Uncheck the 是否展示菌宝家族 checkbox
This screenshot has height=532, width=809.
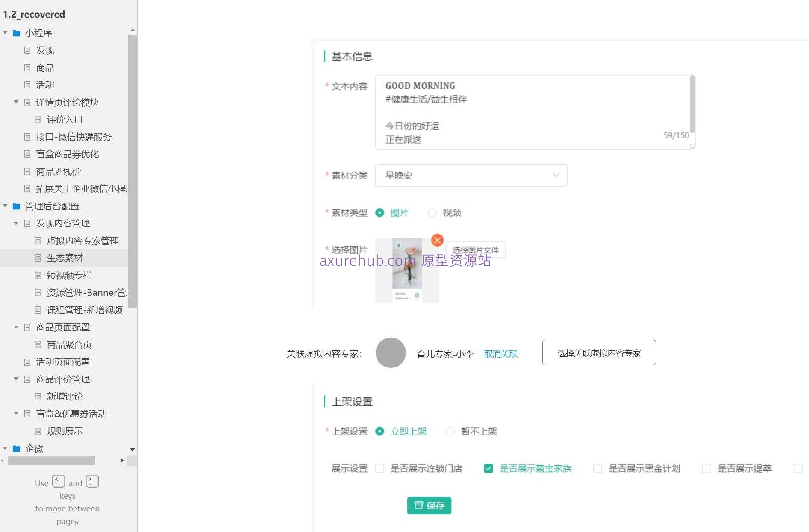(488, 468)
